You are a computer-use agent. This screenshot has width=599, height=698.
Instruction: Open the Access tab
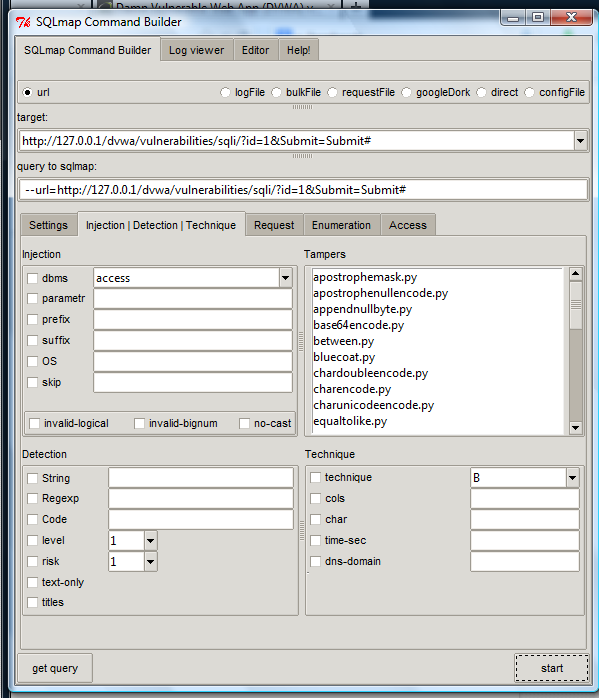pyautogui.click(x=408, y=225)
